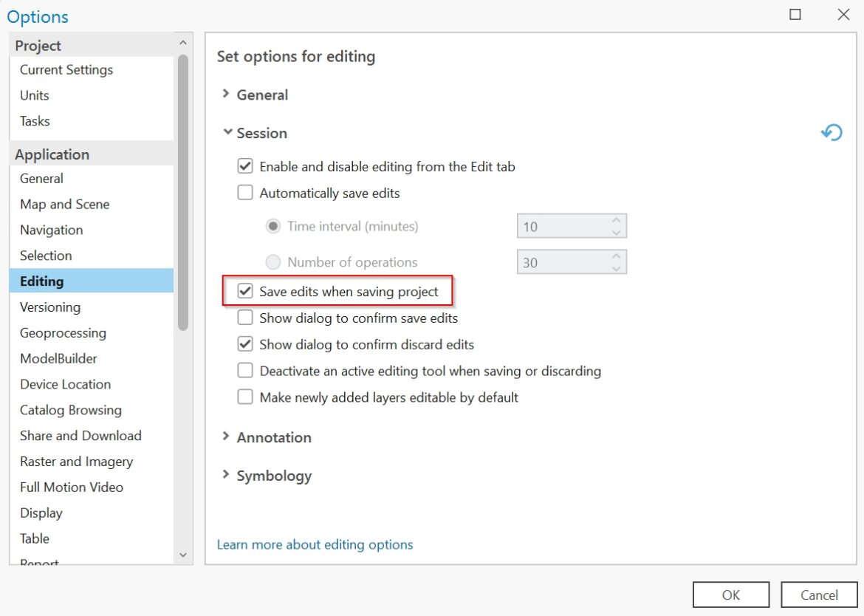Click the reset Session options icon

(832, 132)
